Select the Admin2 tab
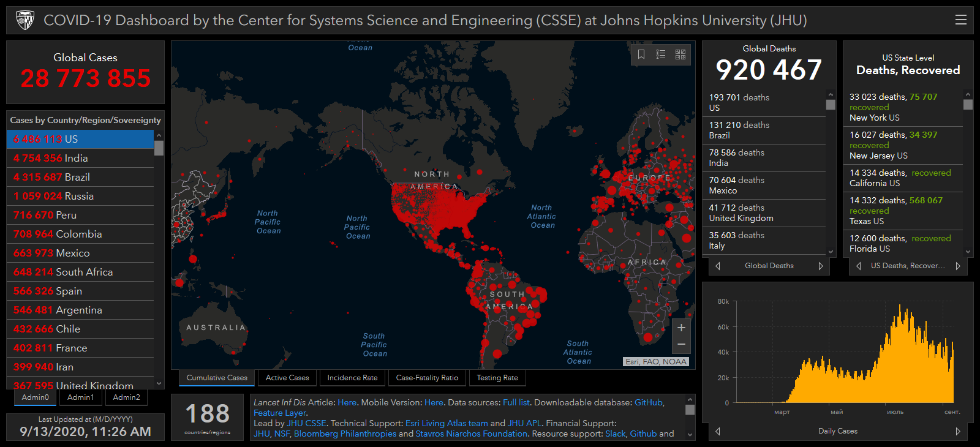Image resolution: width=980 pixels, height=447 pixels. [127, 397]
